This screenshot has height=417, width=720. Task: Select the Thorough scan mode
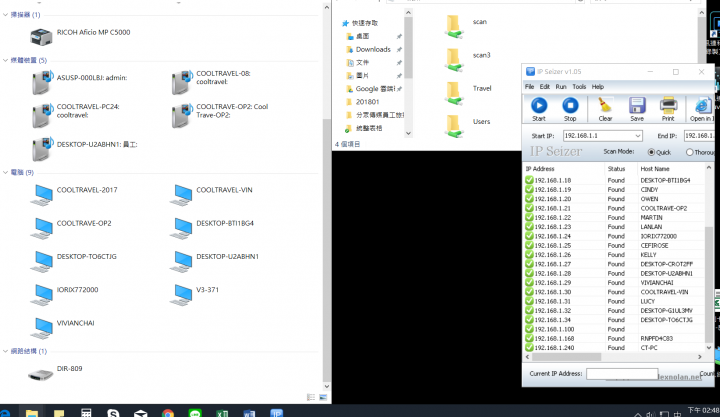tap(701, 152)
